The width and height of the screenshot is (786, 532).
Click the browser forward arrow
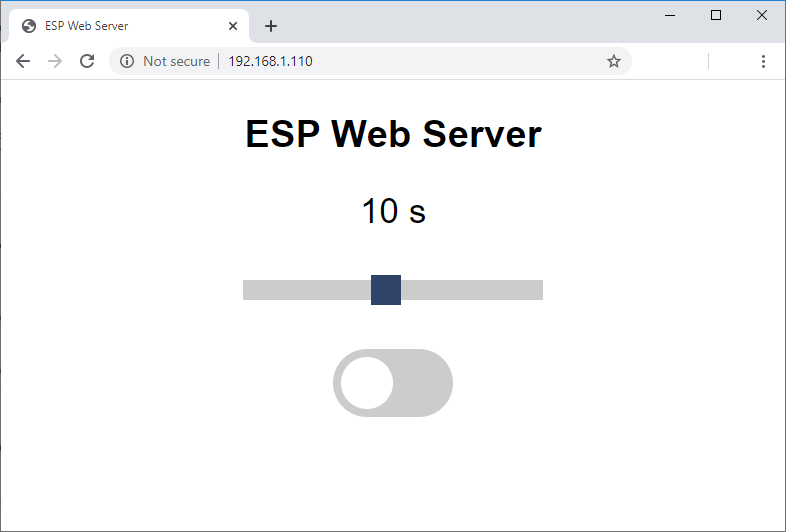(x=55, y=61)
